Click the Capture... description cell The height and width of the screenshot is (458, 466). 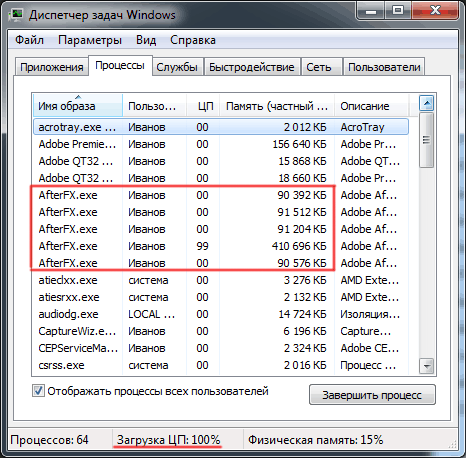click(366, 331)
